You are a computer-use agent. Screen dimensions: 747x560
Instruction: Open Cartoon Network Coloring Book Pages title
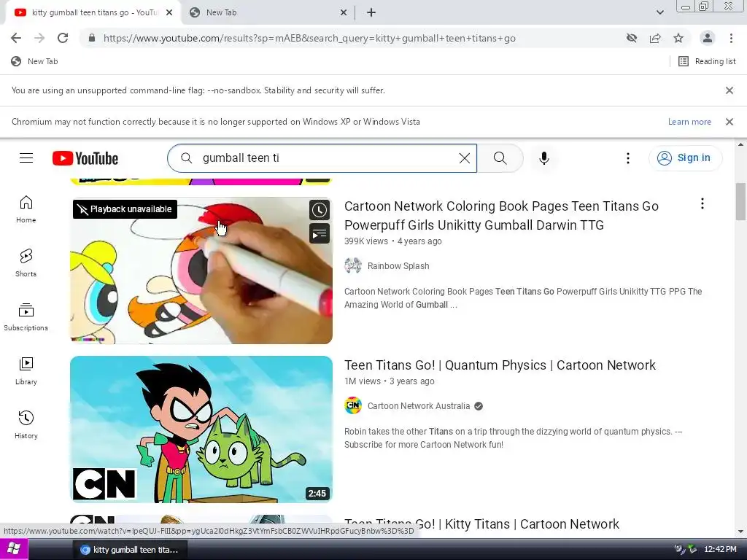pos(501,215)
